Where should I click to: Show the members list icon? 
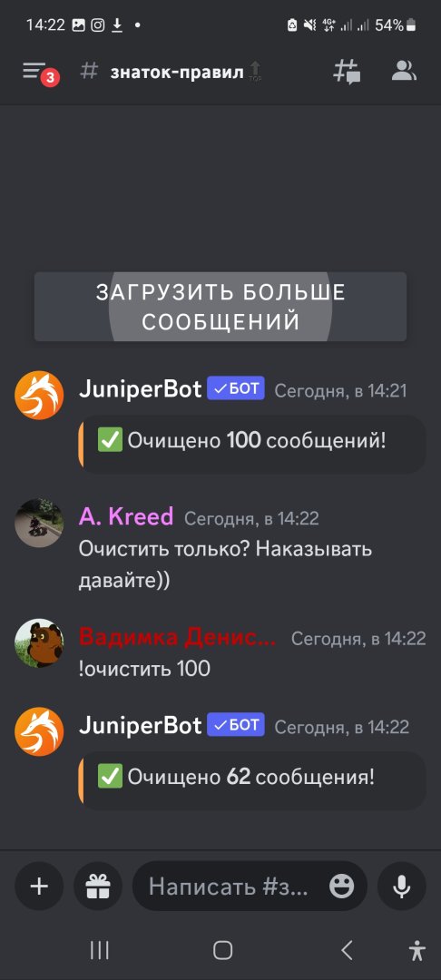click(404, 72)
